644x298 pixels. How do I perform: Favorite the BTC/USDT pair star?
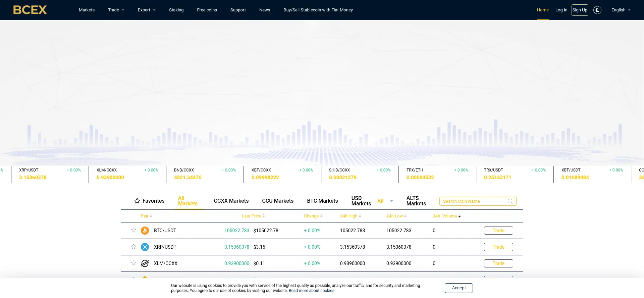pos(133,230)
